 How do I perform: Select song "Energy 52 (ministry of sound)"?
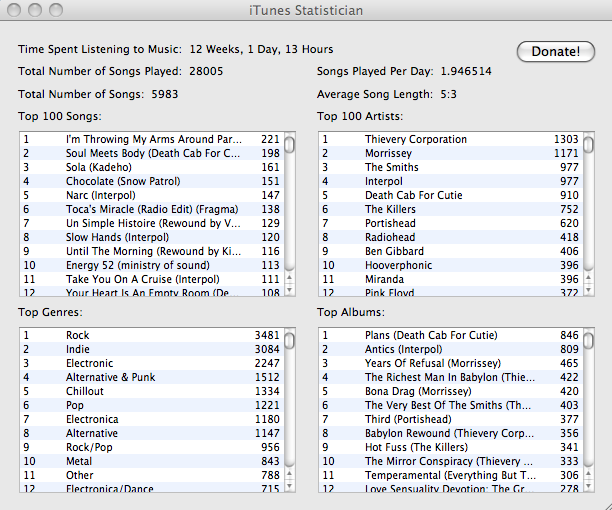[x=152, y=266]
